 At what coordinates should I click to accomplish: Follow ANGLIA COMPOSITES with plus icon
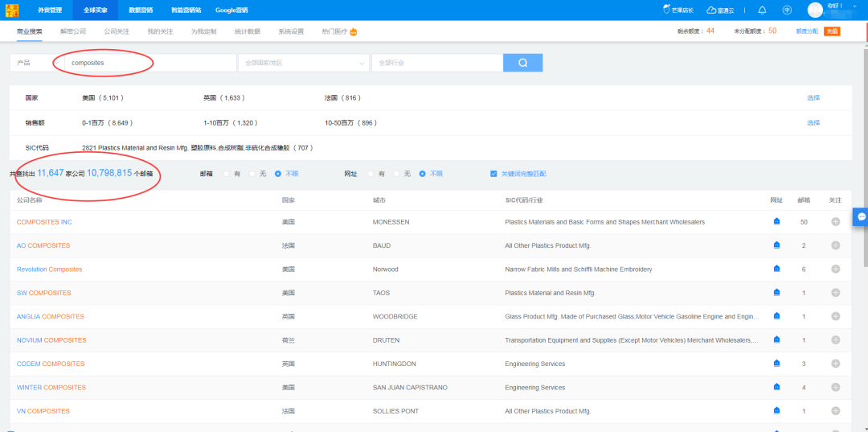[x=835, y=316]
